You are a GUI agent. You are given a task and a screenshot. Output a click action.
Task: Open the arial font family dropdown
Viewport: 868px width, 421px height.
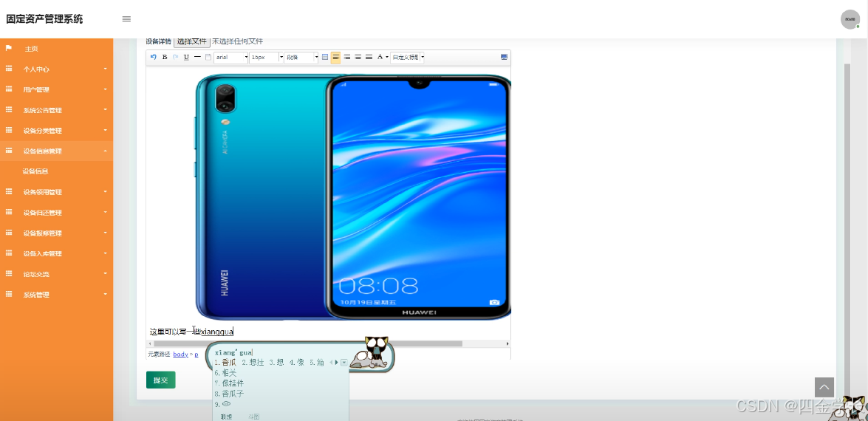point(230,57)
